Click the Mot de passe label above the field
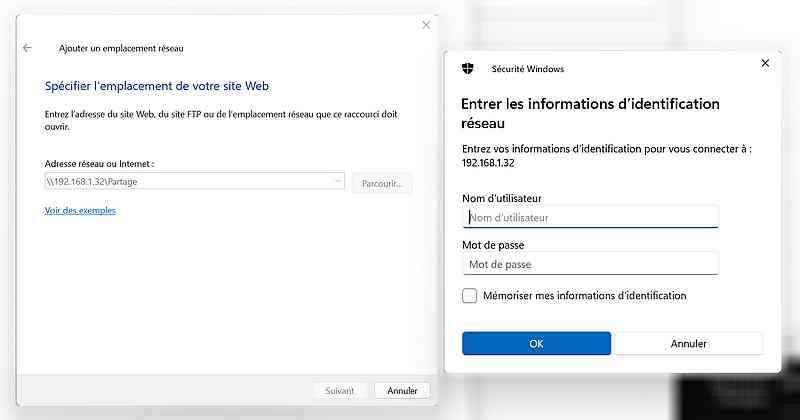Screen dimensions: 800x420 click(x=493, y=245)
